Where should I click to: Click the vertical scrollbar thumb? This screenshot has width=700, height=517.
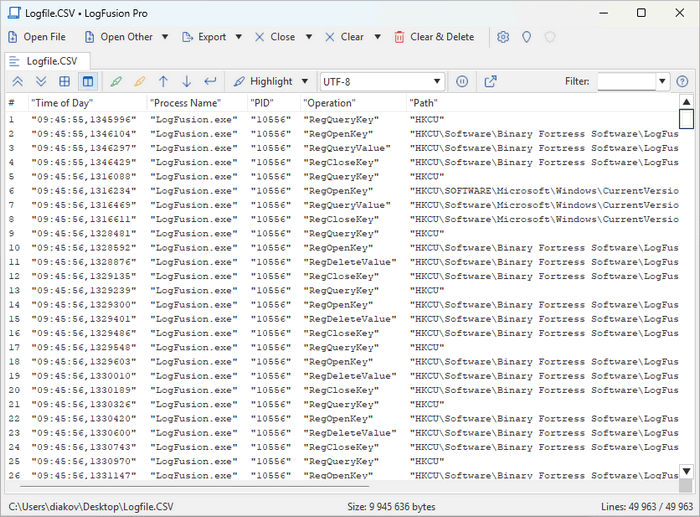[x=686, y=119]
